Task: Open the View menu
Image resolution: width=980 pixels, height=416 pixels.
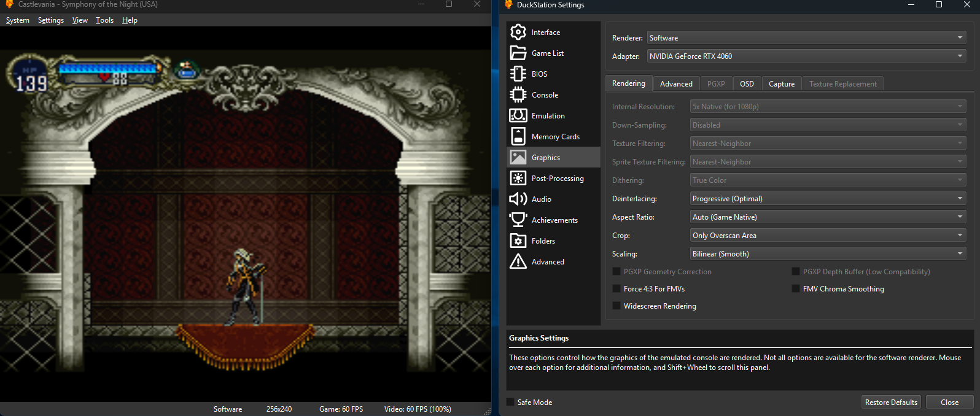Action: [x=80, y=20]
